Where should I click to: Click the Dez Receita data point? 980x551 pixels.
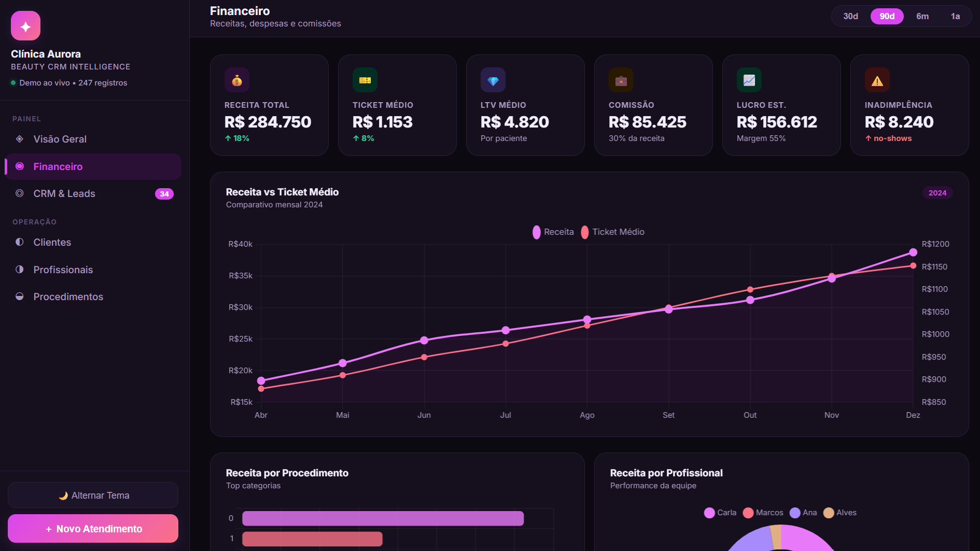coord(913,252)
